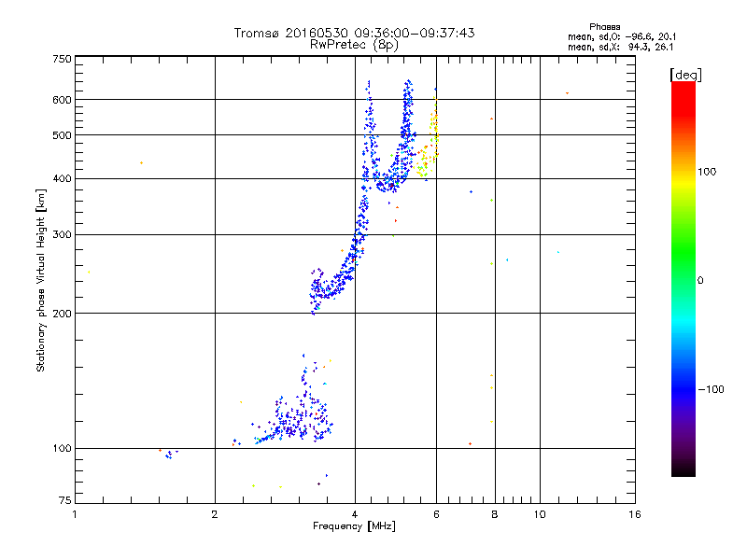Click the "Frequency [MHz]" x-axis label

[x=354, y=526]
